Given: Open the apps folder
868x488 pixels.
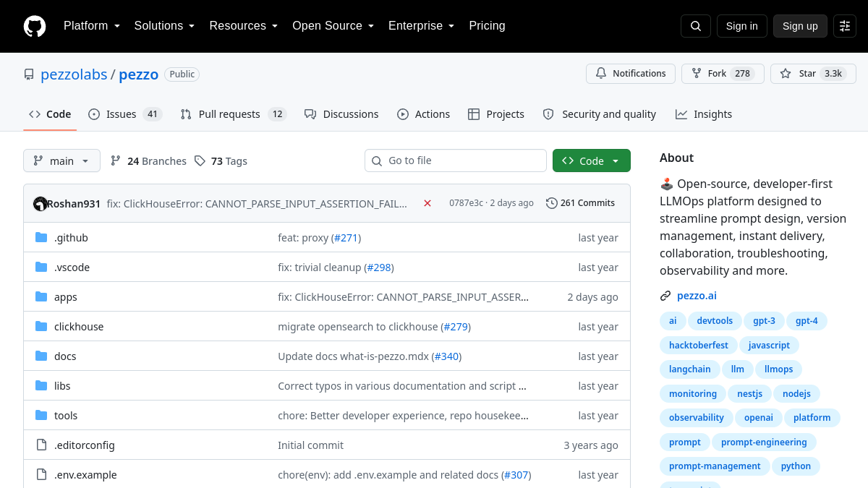Looking at the screenshot, I should (x=66, y=297).
